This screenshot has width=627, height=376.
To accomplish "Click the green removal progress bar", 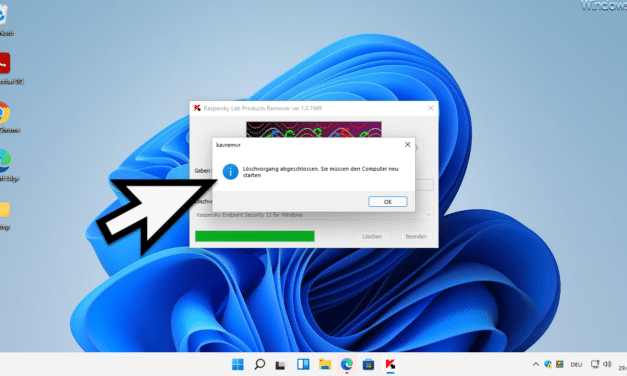I will coord(255,236).
